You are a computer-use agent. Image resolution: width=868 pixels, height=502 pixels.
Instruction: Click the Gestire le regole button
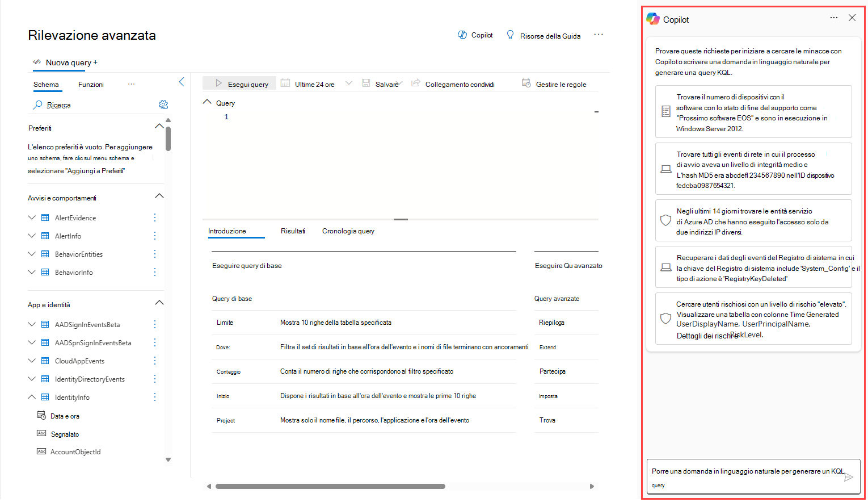point(554,83)
